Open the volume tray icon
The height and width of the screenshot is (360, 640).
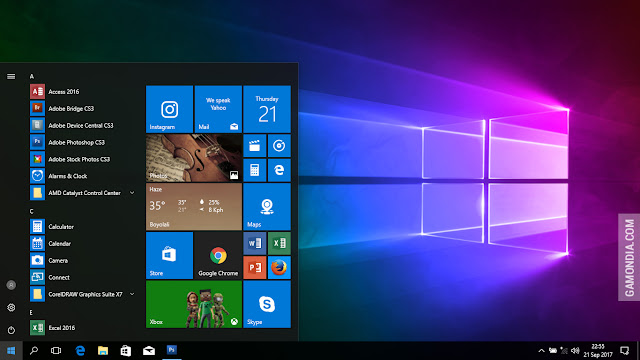click(x=576, y=351)
